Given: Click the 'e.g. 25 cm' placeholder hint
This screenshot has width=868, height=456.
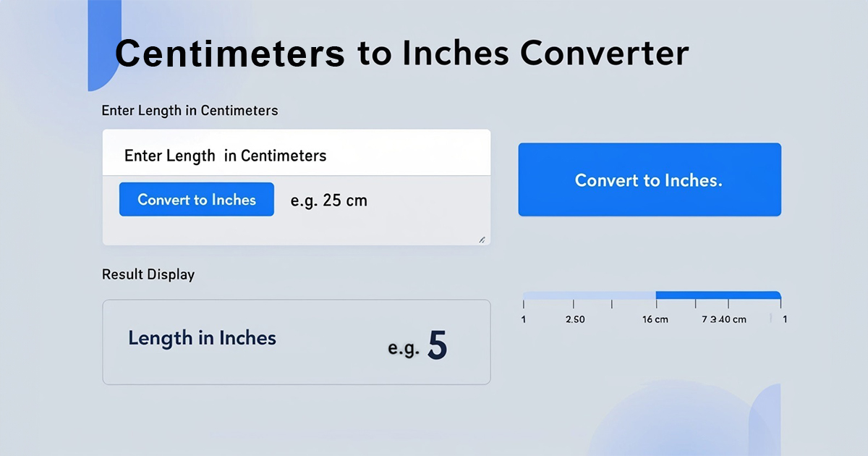Looking at the screenshot, I should click(328, 200).
